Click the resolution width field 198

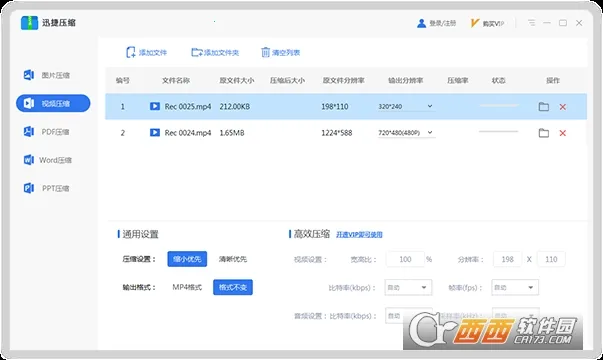pos(507,259)
